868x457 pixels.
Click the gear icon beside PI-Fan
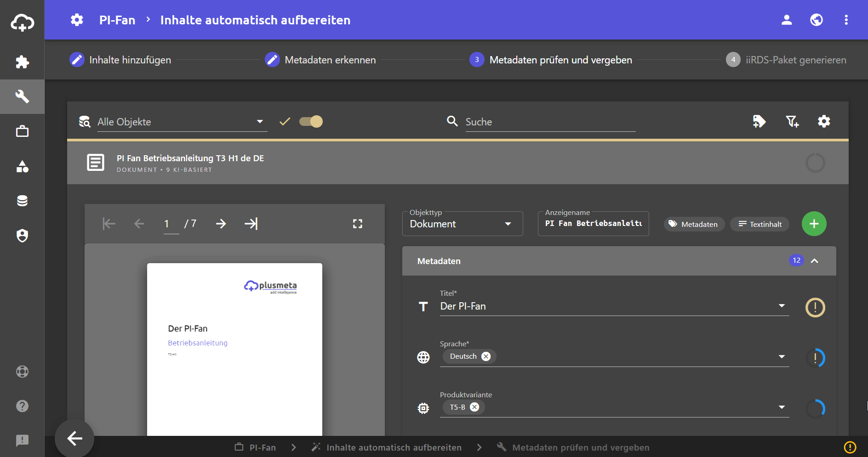point(77,20)
